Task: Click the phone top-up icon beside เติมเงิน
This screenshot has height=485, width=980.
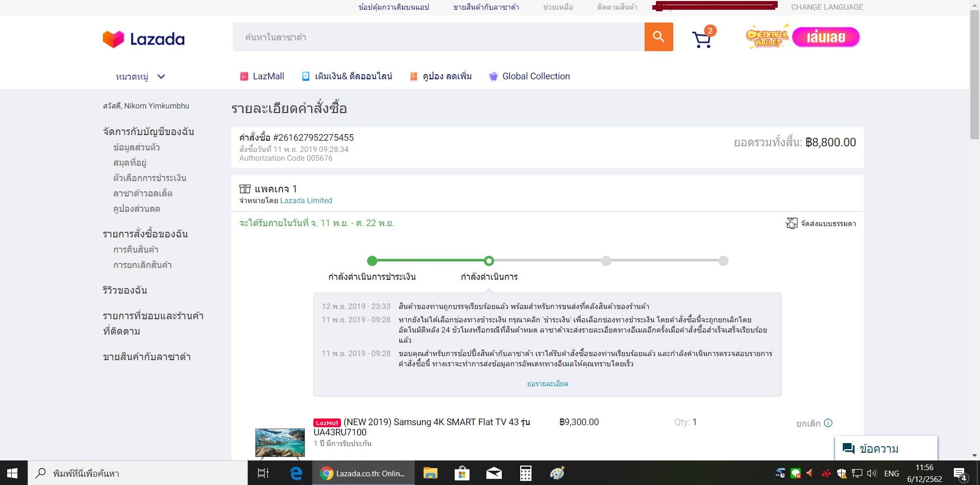Action: click(306, 76)
